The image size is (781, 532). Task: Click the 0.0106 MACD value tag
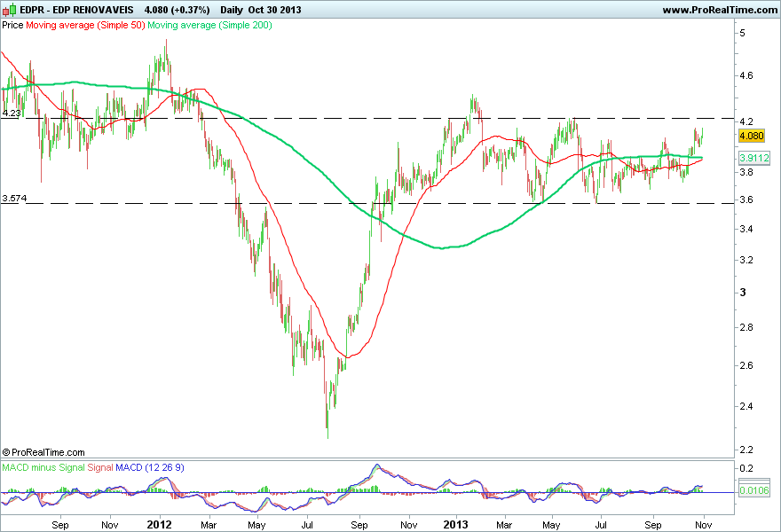point(754,490)
